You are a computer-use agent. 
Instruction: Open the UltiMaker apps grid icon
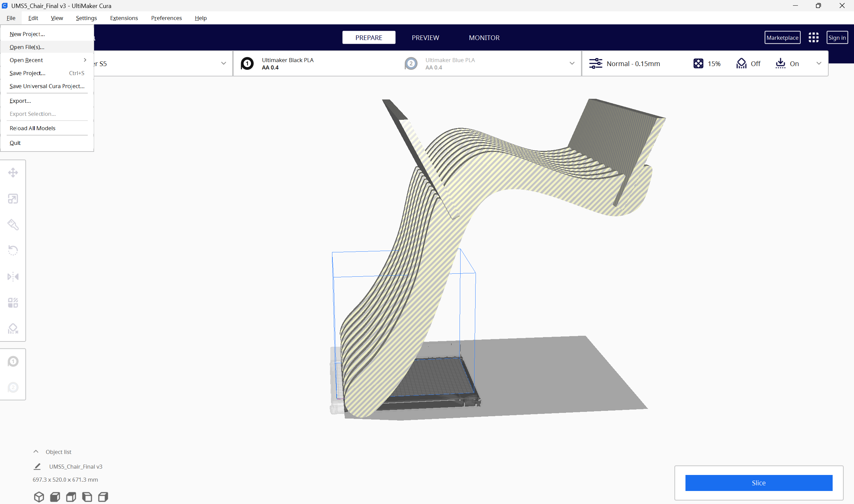coord(813,37)
